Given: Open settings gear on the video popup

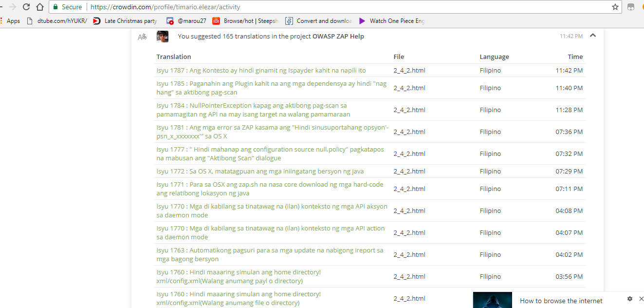Looking at the screenshot, I should pos(630,299).
